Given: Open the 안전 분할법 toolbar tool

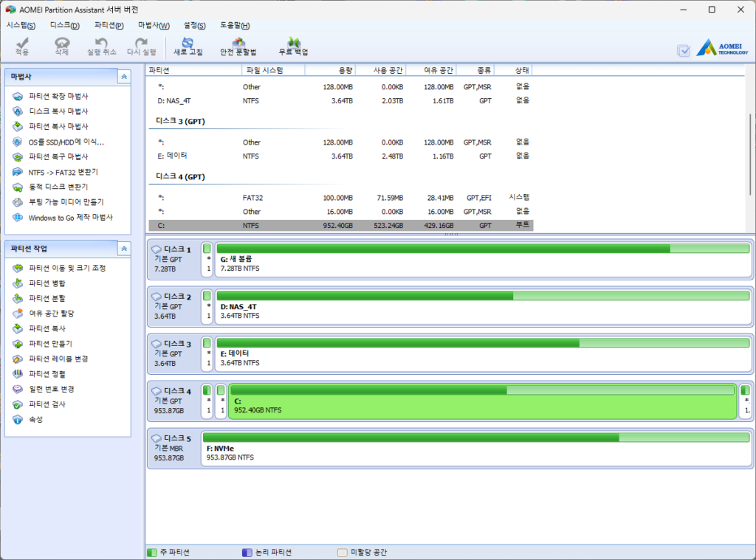Looking at the screenshot, I should 238,46.
